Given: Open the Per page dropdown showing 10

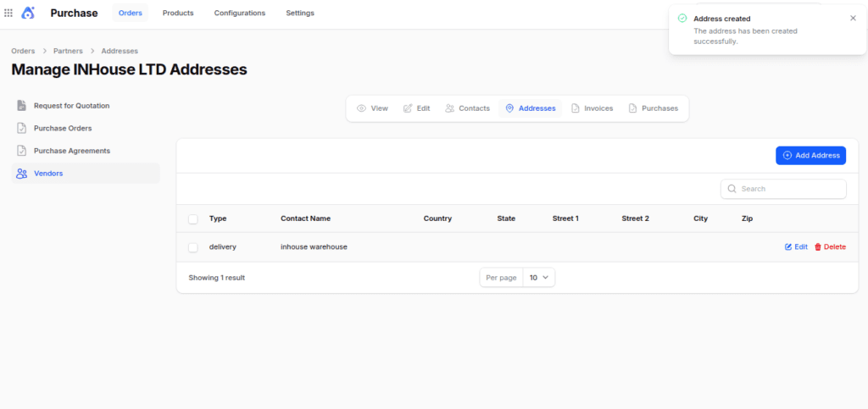Looking at the screenshot, I should click(x=538, y=278).
